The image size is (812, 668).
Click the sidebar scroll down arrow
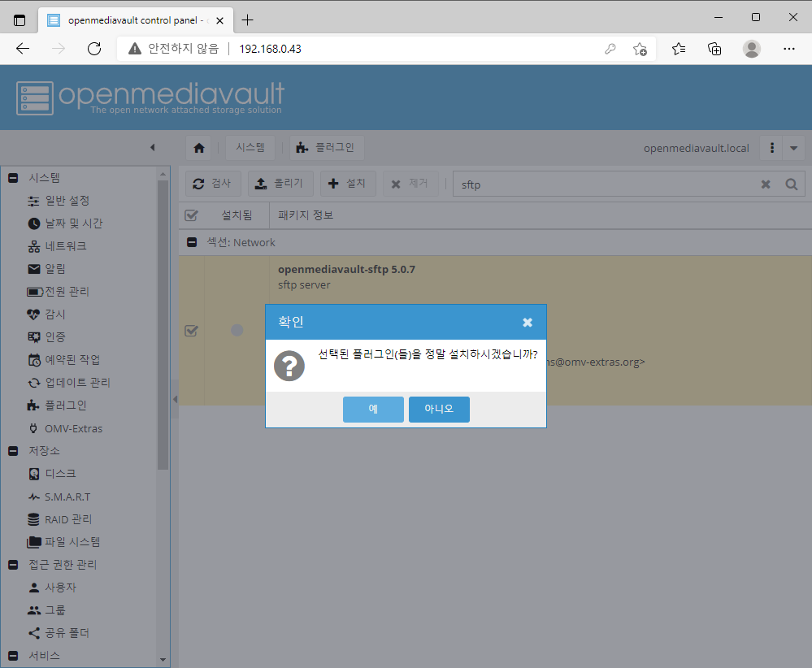point(163,660)
